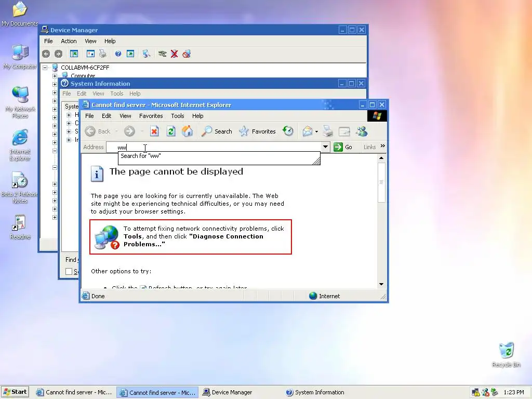Toggle console tree icon in Device Manager
532x399 pixels.
click(x=74, y=54)
